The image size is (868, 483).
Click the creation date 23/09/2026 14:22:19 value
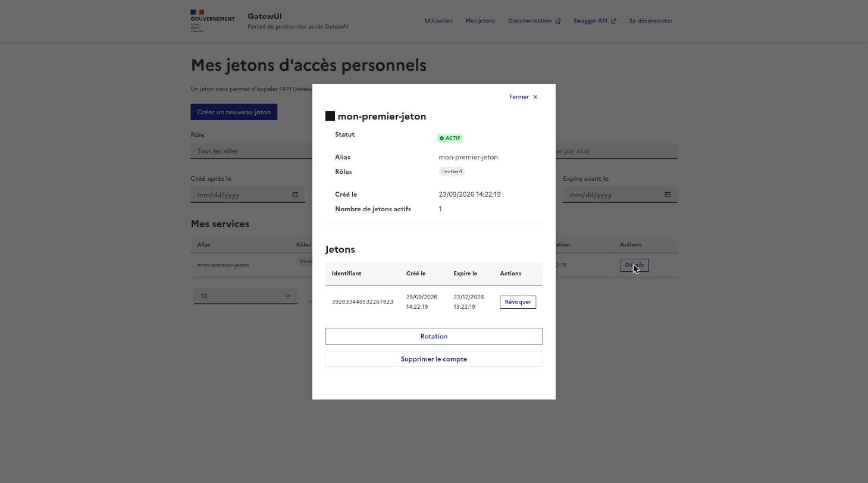click(x=469, y=195)
